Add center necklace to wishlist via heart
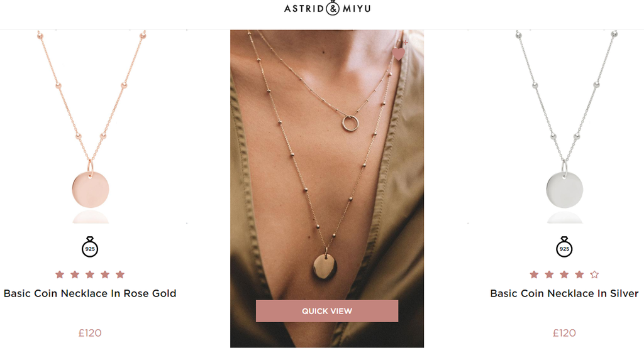The image size is (644, 358). coord(399,53)
